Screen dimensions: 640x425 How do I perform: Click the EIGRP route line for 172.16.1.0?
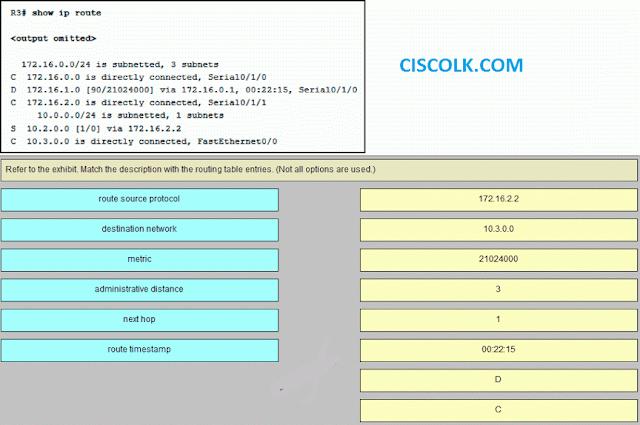(184, 90)
